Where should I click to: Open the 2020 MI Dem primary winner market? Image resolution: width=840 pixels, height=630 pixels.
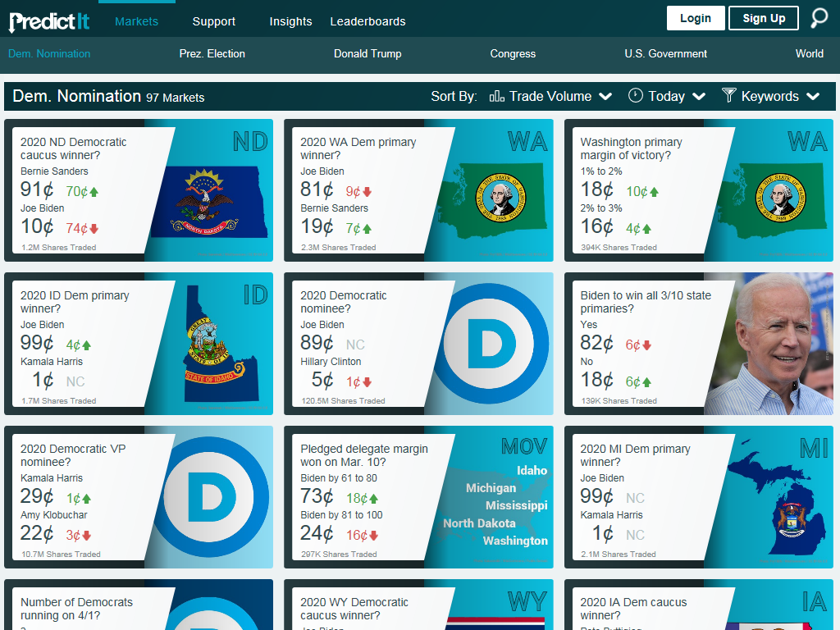pos(636,454)
